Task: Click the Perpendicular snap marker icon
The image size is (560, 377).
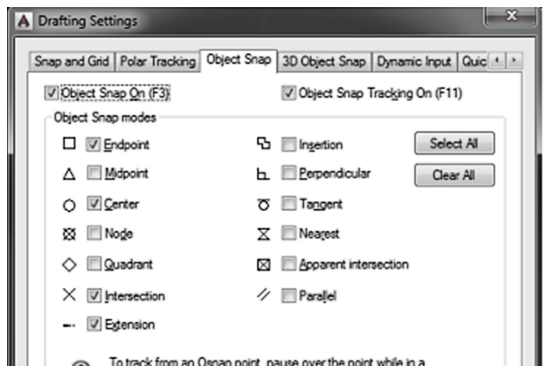Action: (x=263, y=174)
